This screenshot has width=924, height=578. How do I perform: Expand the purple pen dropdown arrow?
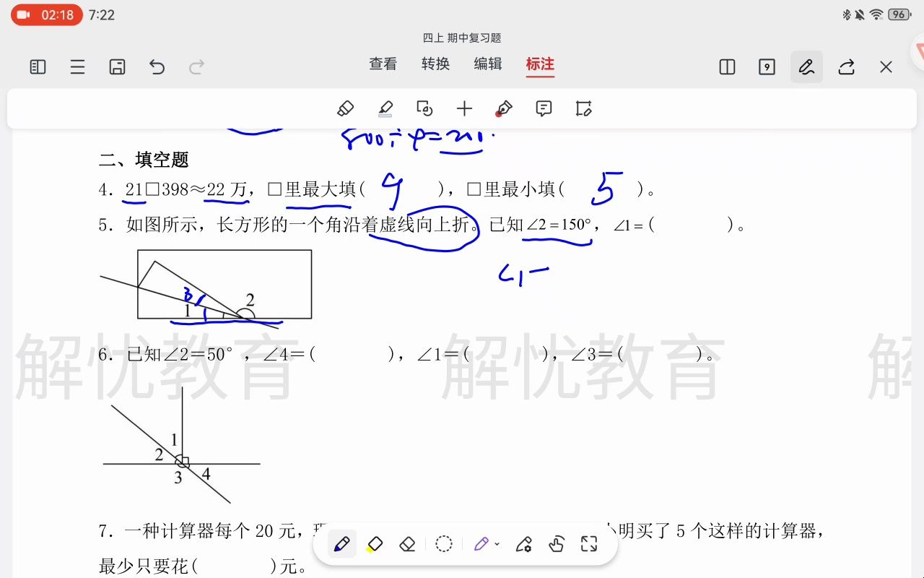pos(497,544)
